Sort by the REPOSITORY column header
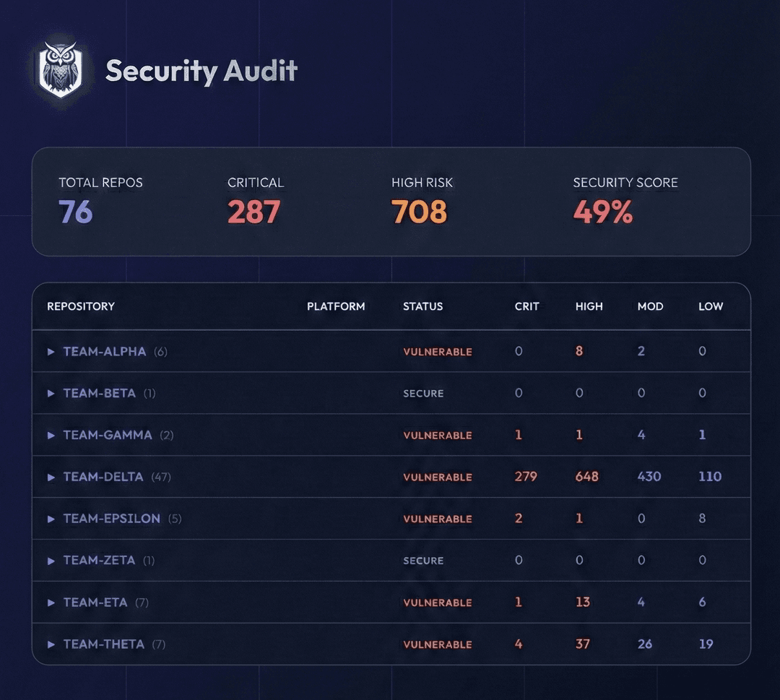 coord(81,306)
